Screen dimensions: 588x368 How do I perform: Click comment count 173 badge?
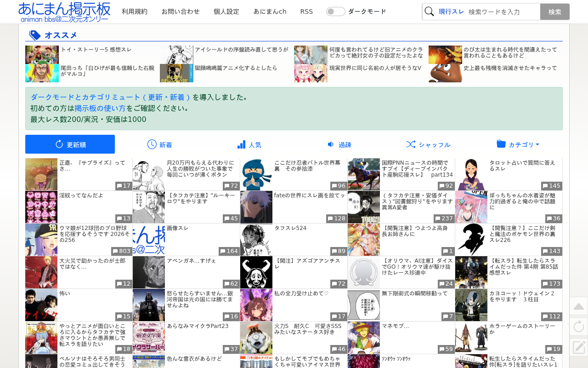[552, 284]
